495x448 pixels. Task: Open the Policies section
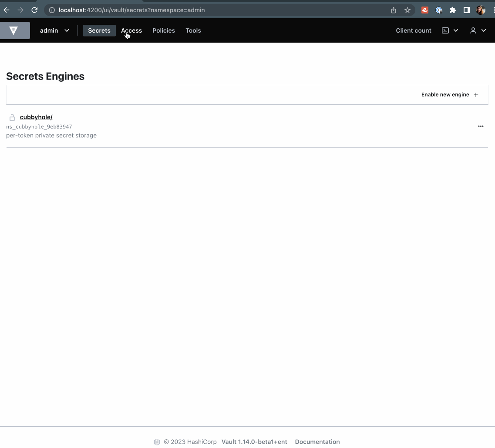[164, 30]
